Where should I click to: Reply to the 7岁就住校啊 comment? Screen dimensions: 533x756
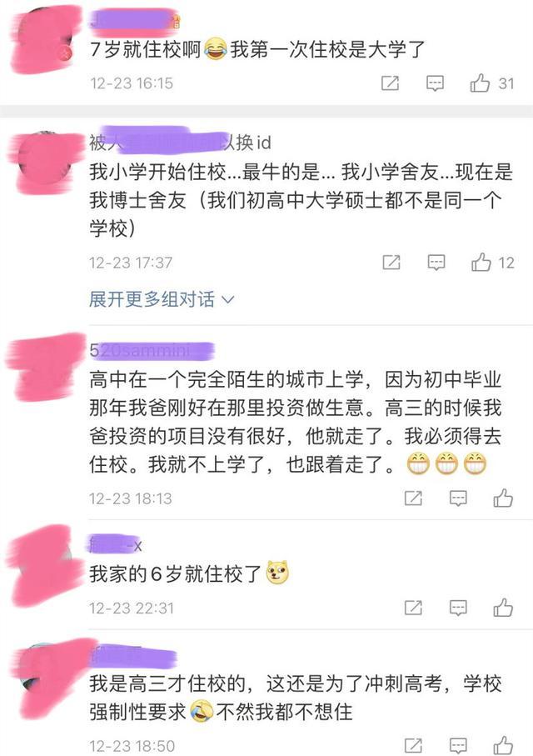436,83
